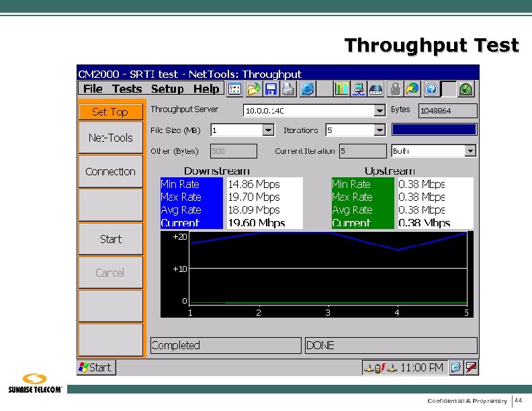Click the networked computer icon
532x411 pixels.
(358, 89)
